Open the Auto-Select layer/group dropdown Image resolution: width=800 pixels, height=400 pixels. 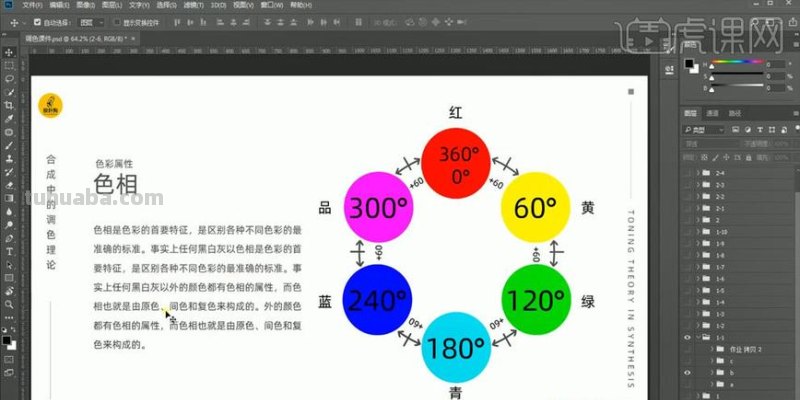coord(92,22)
